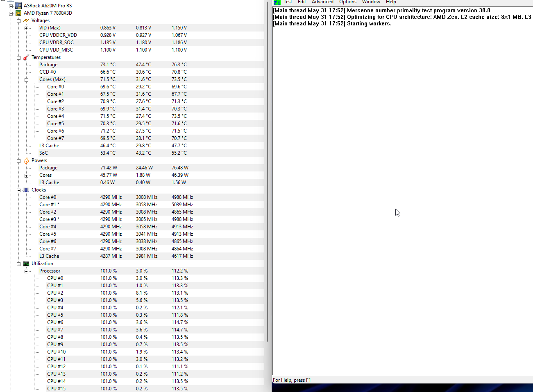
Task: Click the Voltages section icon
Action: tap(26, 20)
